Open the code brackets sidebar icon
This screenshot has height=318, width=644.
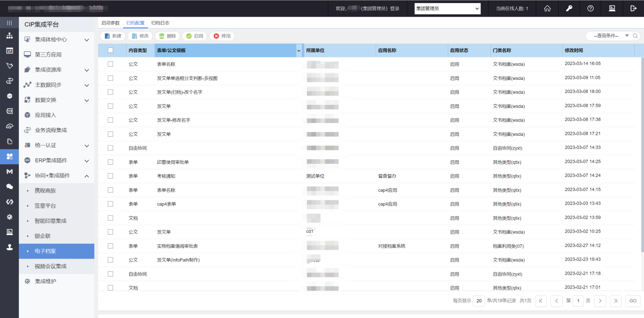[9, 201]
